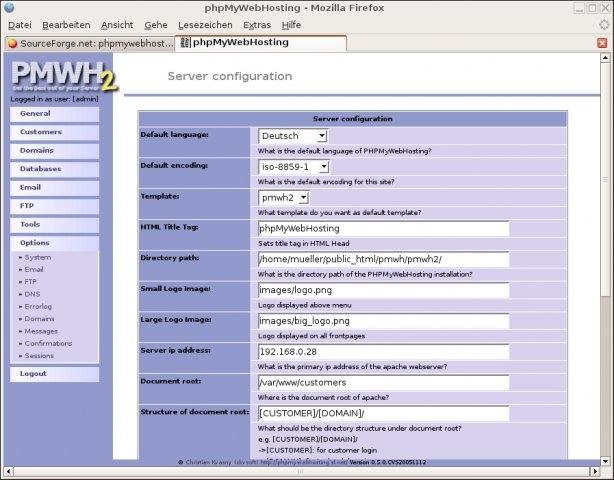Click the vertical scrollbar up arrow

click(605, 58)
